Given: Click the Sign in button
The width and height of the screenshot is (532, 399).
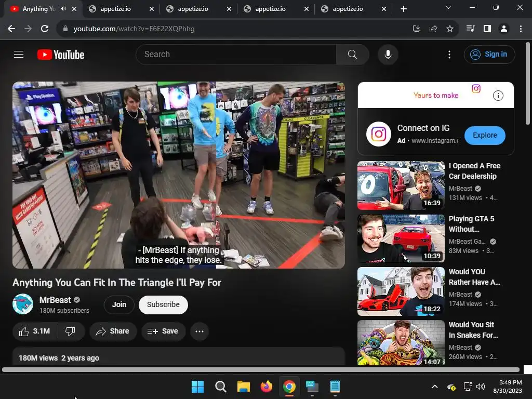Looking at the screenshot, I should pyautogui.click(x=489, y=54).
